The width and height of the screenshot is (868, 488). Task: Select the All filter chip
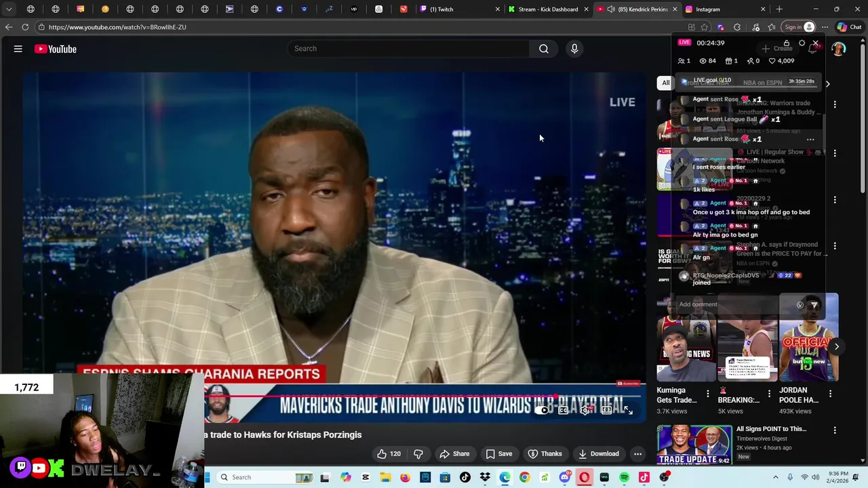pos(666,83)
